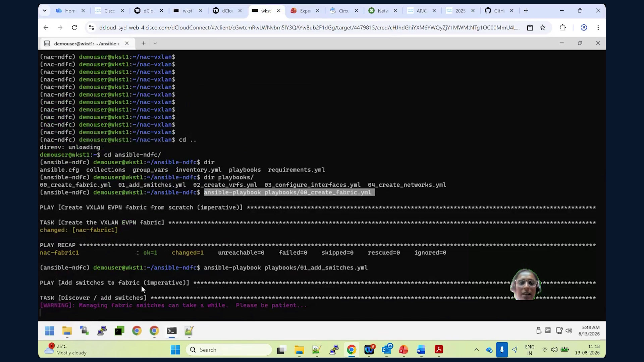Open the browser Extensions puzzle icon

(563, 27)
